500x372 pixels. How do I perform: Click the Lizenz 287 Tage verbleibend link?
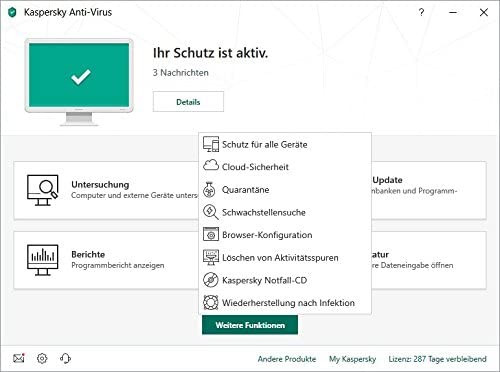click(x=437, y=359)
